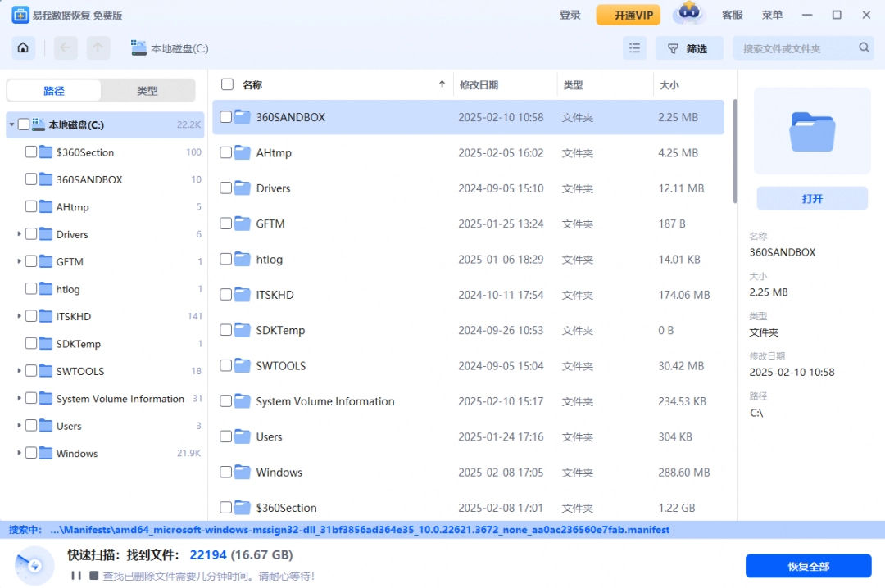Screen dimensions: 885x588
Task: Click the VIP mascot icon beside 开通VIP
Action: (x=688, y=14)
